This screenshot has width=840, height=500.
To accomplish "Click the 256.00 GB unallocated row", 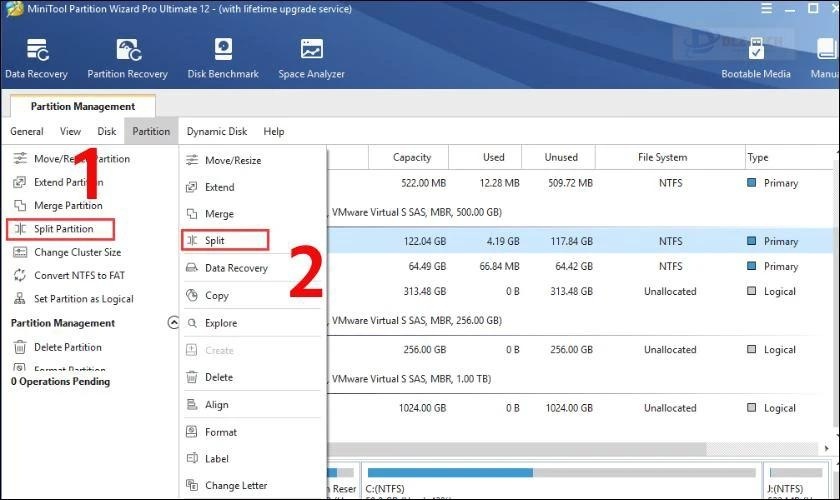I will [x=580, y=349].
